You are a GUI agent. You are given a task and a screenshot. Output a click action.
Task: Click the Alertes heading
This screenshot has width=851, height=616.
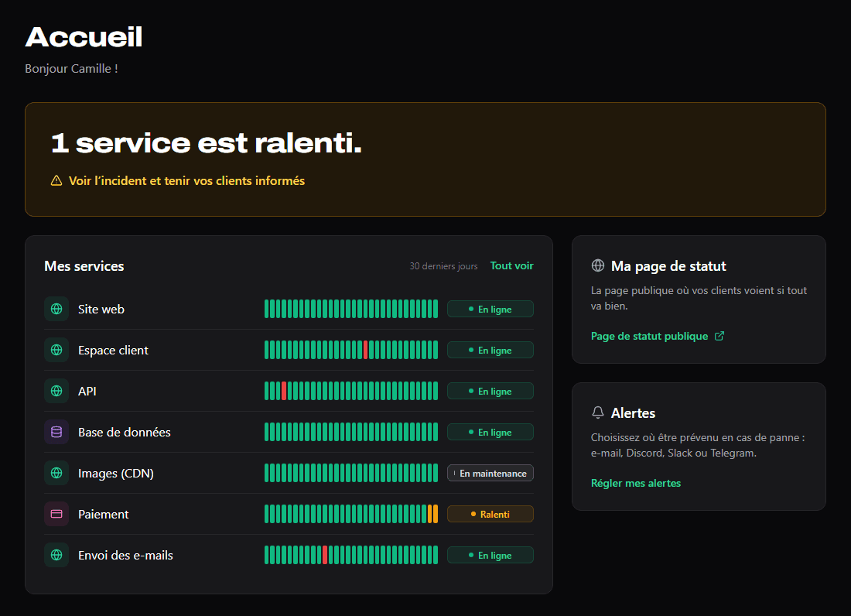(x=633, y=413)
